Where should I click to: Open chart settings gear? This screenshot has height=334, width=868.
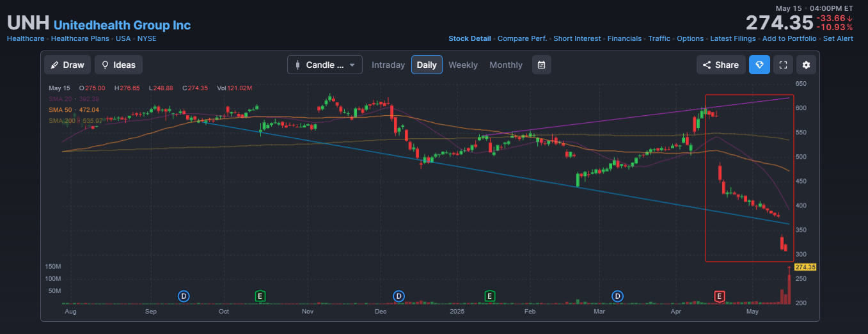(x=806, y=65)
